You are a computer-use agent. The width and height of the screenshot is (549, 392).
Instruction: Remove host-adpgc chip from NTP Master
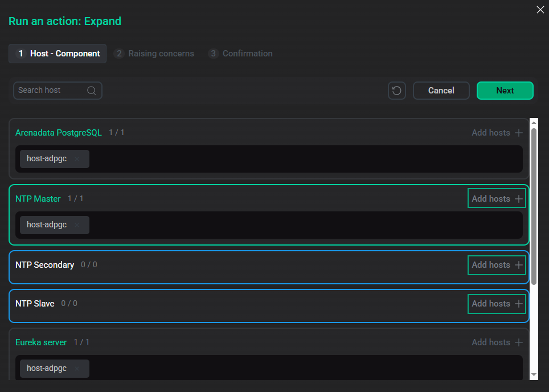pyautogui.click(x=77, y=225)
